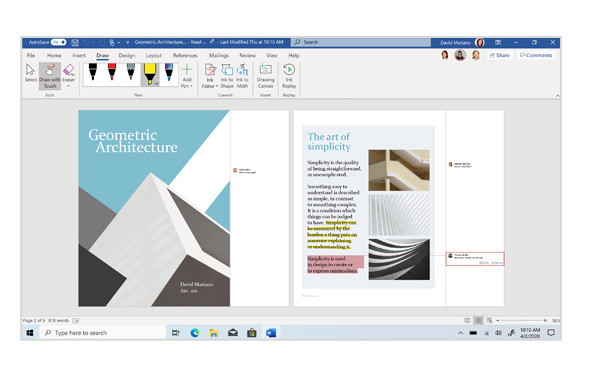Open the References tab
This screenshot has height=372, width=589.
185,55
